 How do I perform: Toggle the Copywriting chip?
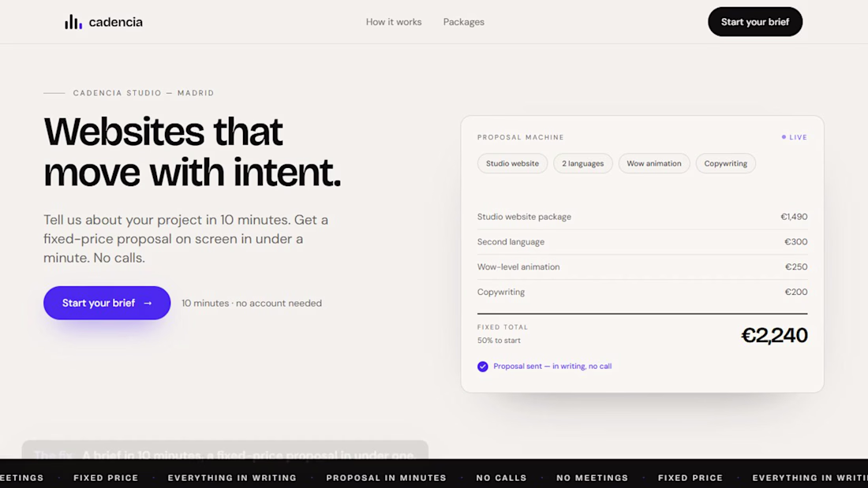726,163
